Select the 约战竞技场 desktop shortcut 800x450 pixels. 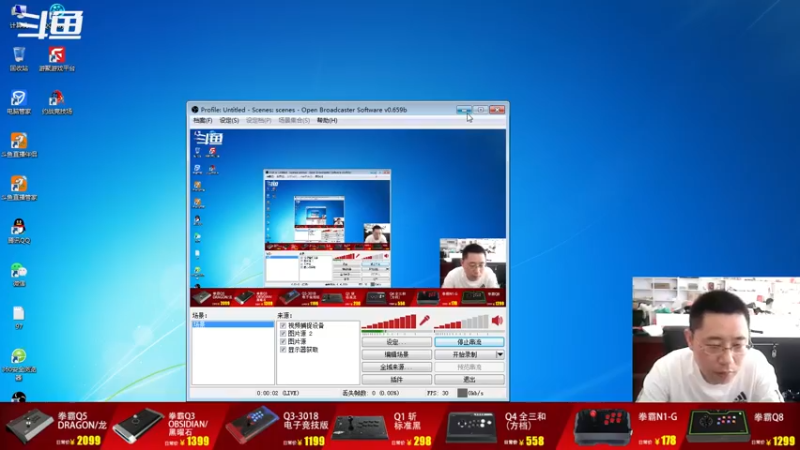point(57,102)
